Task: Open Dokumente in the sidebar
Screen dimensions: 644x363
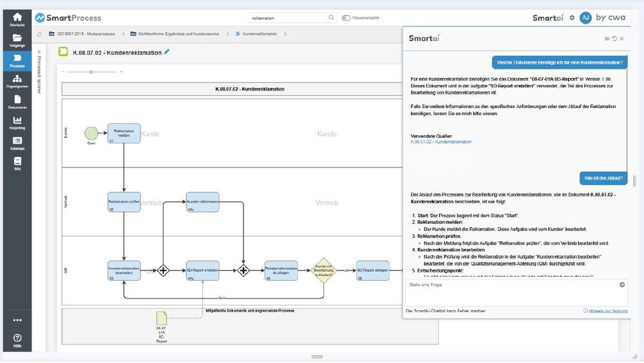Action: click(17, 102)
